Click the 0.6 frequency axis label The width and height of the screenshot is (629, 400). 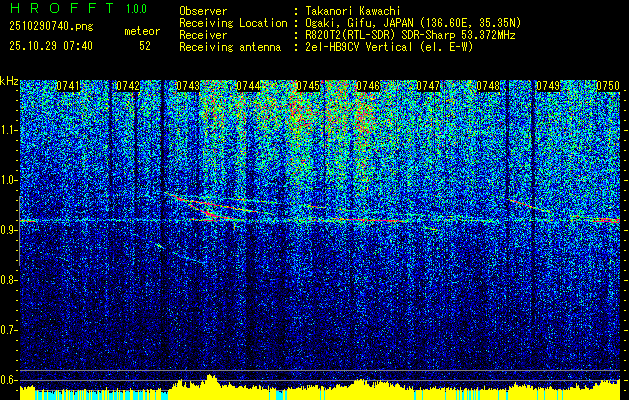tap(9, 378)
